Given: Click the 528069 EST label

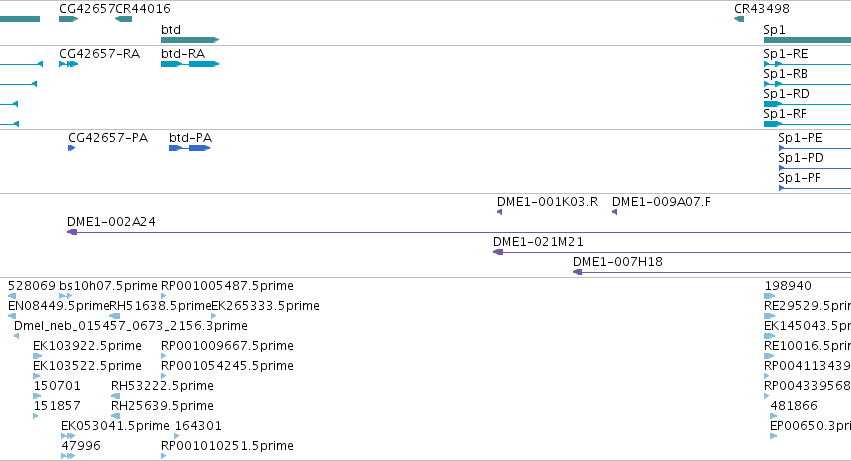Looking at the screenshot, I should pyautogui.click(x=32, y=286).
